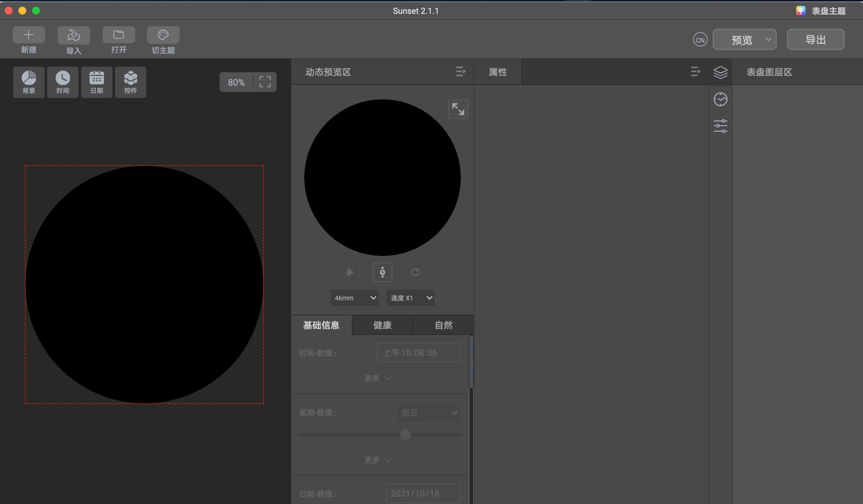The height and width of the screenshot is (504, 863).
Task: Select the 日期 calendar tool
Action: pos(97,82)
